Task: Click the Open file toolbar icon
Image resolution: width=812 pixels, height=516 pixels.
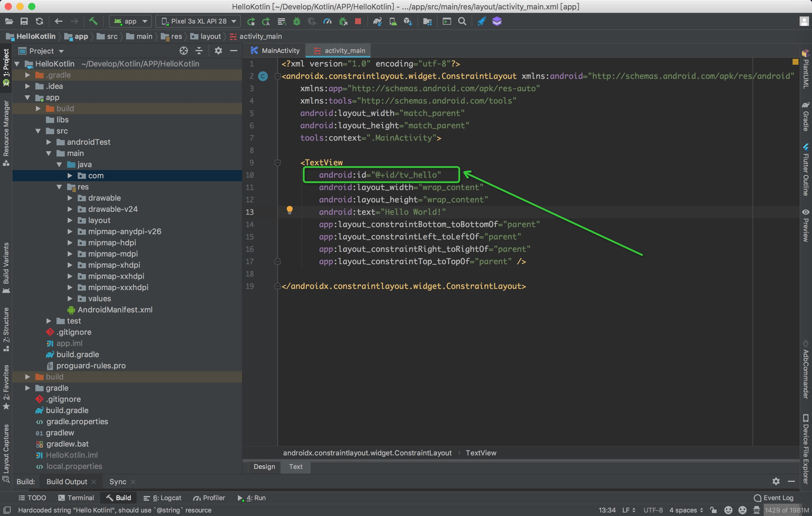Action: [9, 21]
